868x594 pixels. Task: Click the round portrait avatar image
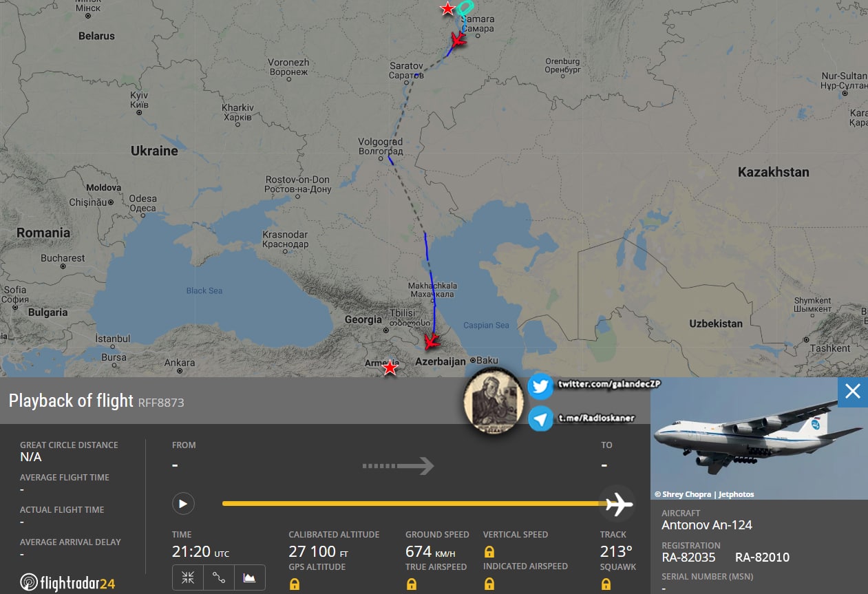click(x=494, y=403)
